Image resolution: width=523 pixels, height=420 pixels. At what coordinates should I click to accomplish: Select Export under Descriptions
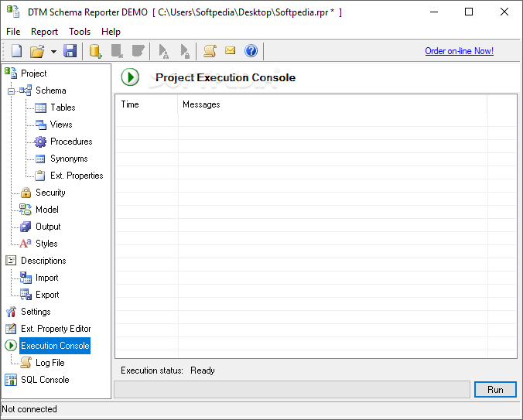pyautogui.click(x=47, y=295)
